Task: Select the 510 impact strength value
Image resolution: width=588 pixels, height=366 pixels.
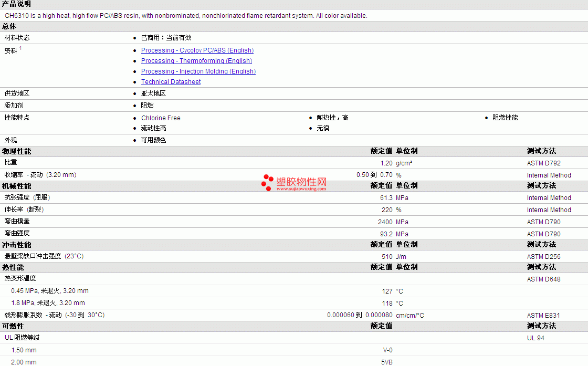Action: tap(387, 256)
